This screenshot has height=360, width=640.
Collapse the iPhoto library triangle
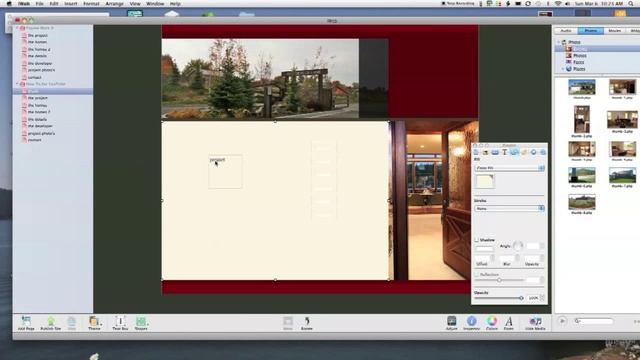558,42
